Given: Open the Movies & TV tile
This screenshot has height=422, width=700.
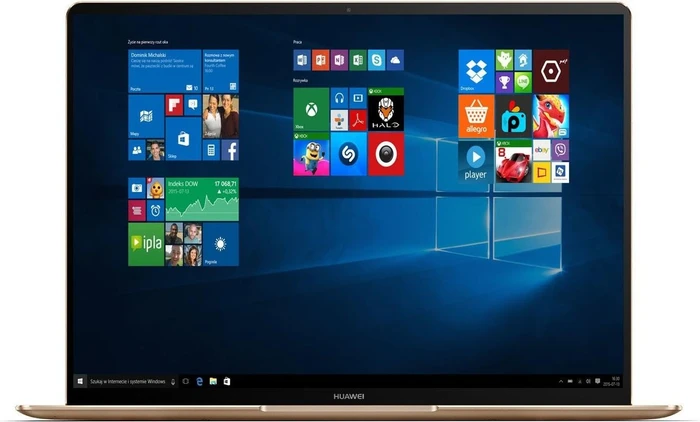Looking at the screenshot, I should click(358, 98).
